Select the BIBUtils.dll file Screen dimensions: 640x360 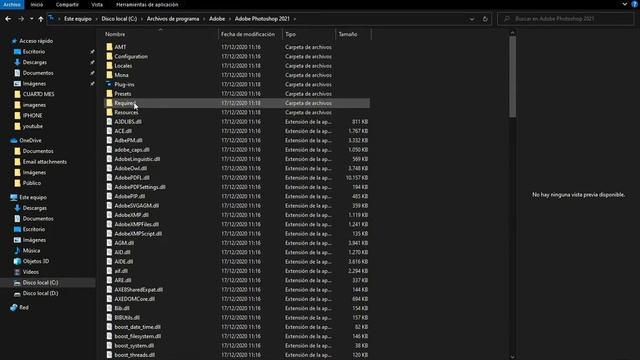click(x=127, y=318)
